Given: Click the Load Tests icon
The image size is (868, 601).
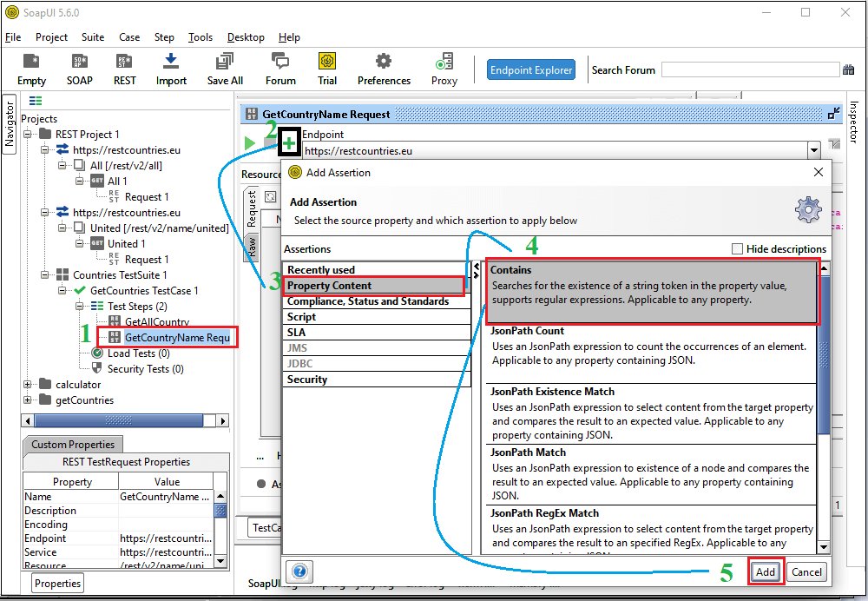Looking at the screenshot, I should (x=97, y=353).
